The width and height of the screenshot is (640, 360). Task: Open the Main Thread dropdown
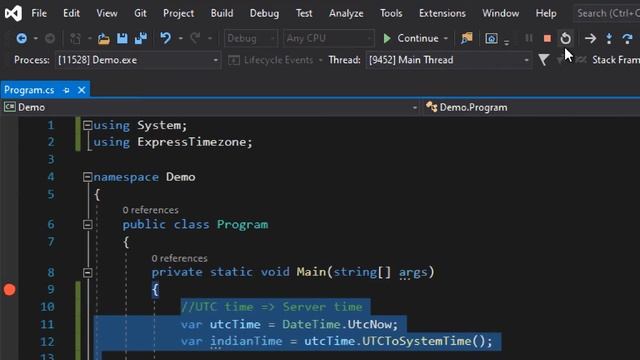click(x=449, y=60)
